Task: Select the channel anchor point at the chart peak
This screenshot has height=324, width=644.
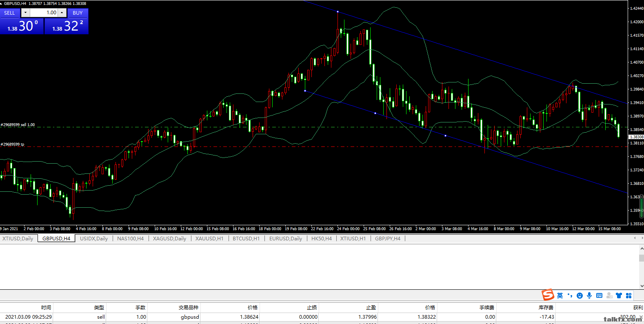Action: pos(338,12)
